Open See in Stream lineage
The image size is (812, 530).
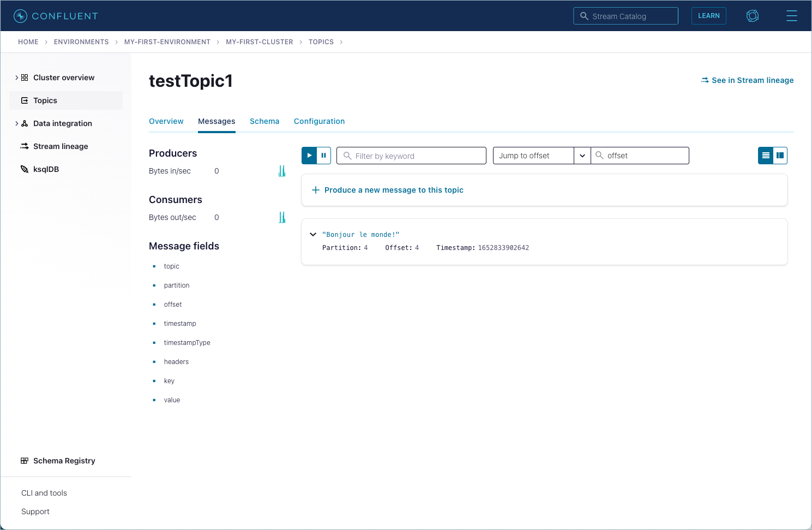point(747,80)
